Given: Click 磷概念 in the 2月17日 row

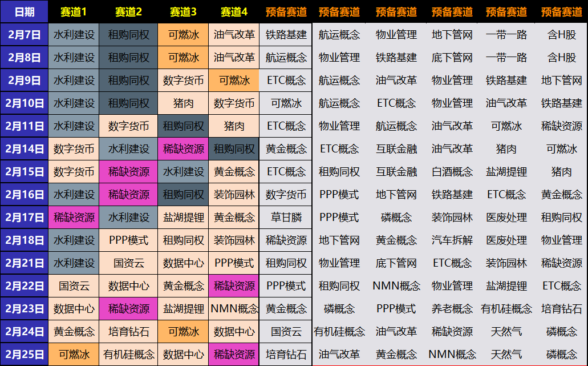Looking at the screenshot, I should point(396,218).
